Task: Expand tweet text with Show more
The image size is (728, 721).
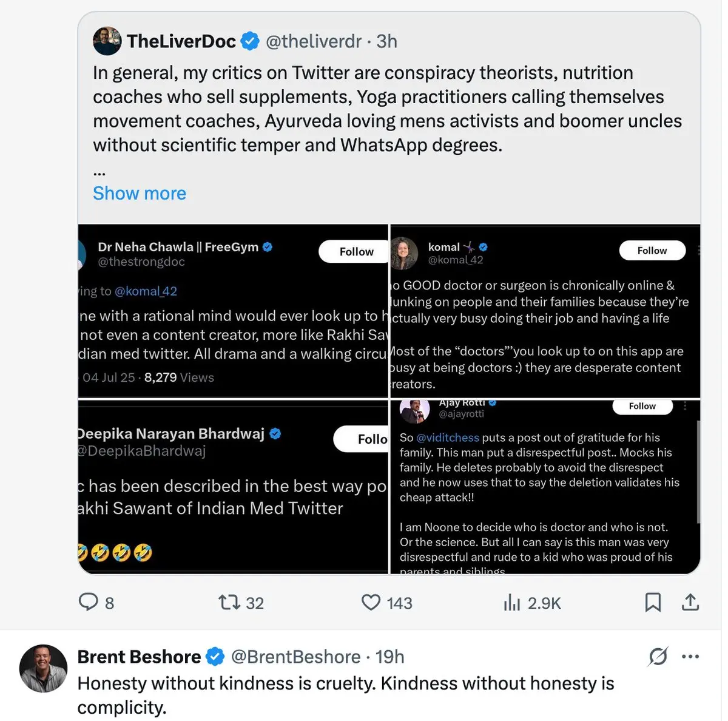Action: pos(140,193)
